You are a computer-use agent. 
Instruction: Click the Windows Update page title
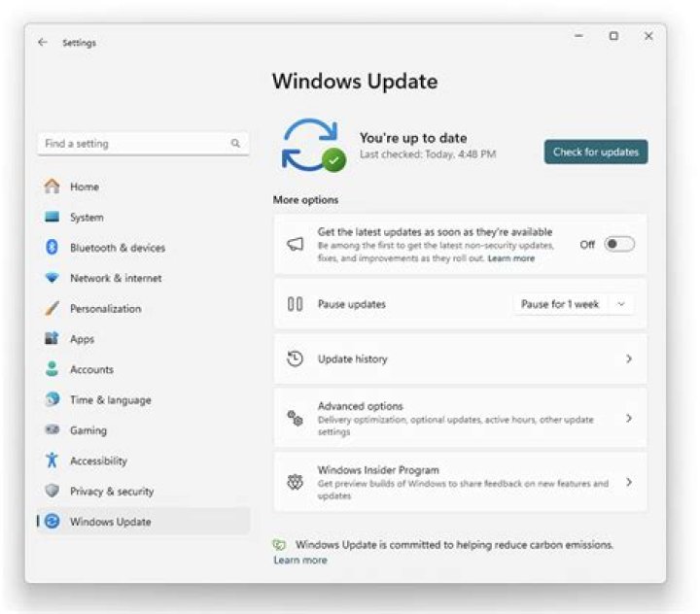(355, 82)
